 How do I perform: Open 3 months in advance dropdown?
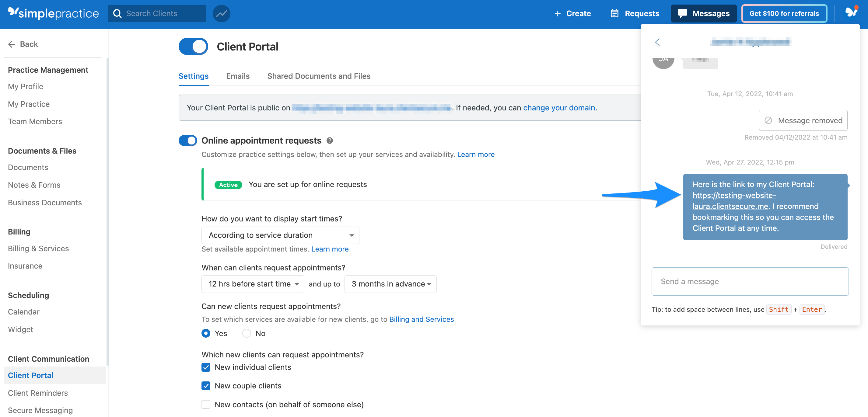390,284
